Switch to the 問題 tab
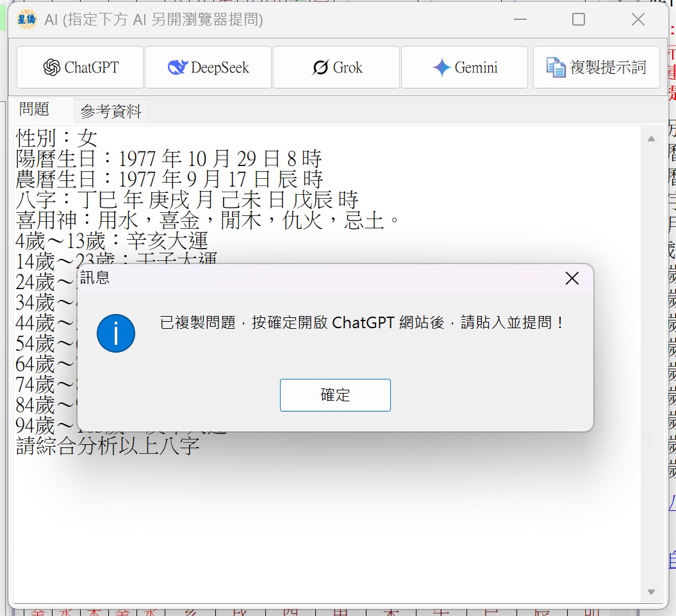The height and width of the screenshot is (616, 676). pyautogui.click(x=35, y=110)
